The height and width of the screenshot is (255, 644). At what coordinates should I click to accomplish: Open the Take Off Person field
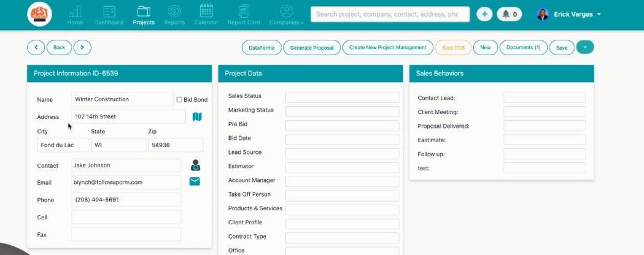pyautogui.click(x=343, y=196)
